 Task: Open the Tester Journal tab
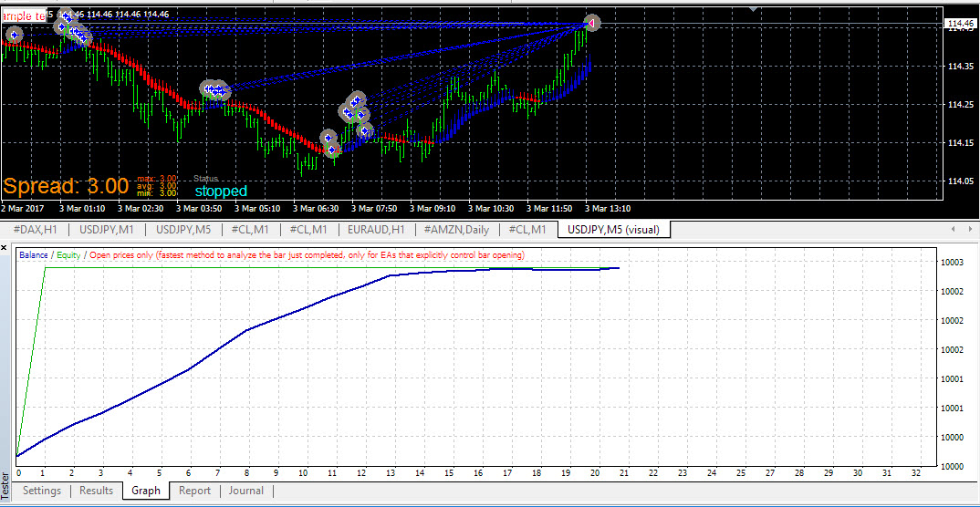tap(245, 491)
